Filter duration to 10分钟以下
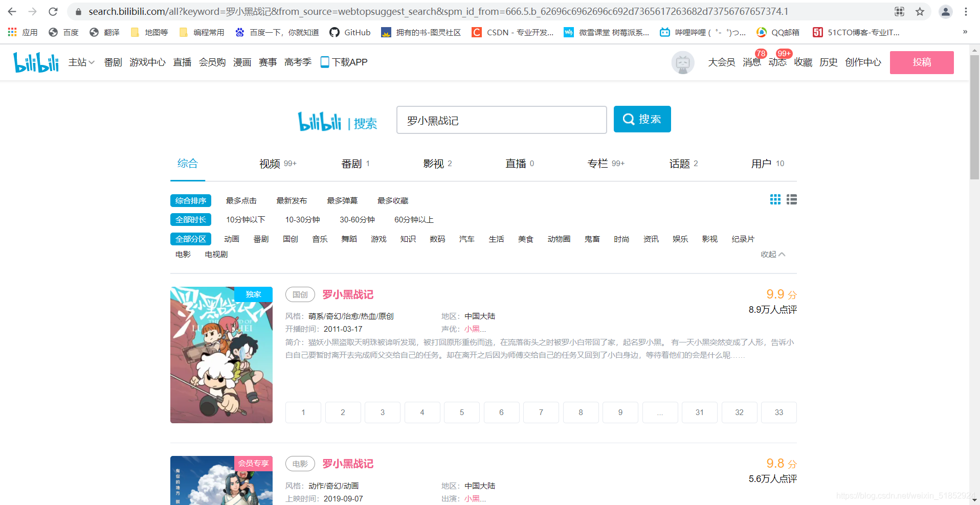The height and width of the screenshot is (505, 980). click(x=246, y=220)
